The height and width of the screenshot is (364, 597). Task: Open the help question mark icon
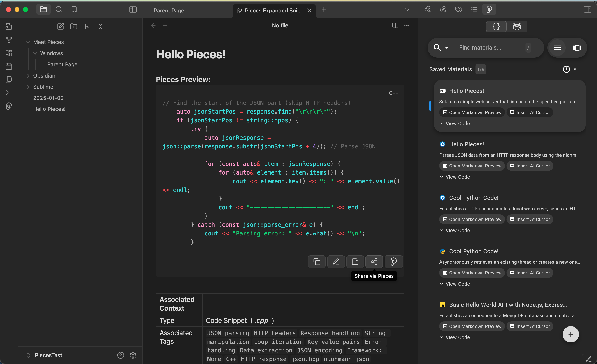120,355
